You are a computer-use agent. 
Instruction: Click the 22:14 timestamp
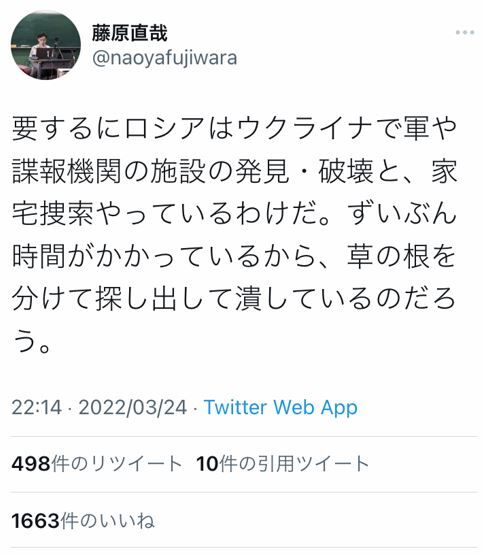coord(37,407)
